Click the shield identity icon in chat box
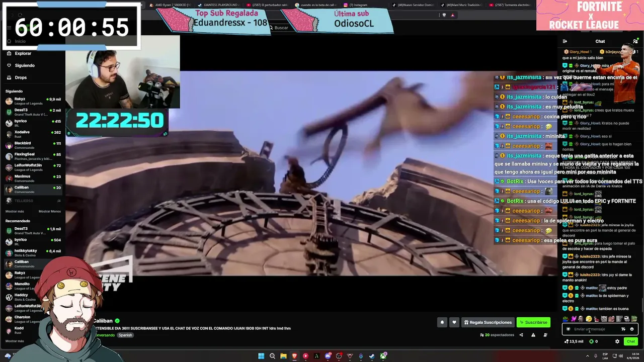Viewport: 644px width, 362px height. tap(569, 329)
